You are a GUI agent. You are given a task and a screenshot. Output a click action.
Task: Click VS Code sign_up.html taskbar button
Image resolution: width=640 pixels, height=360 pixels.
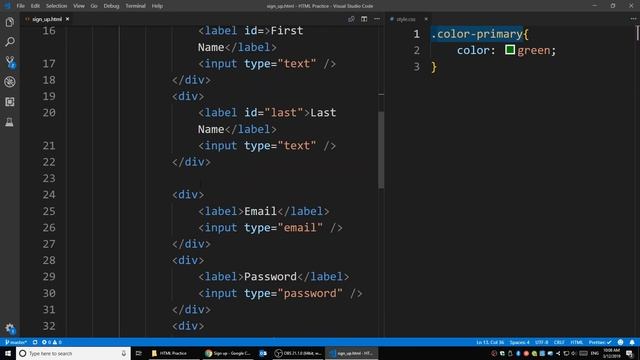point(352,353)
